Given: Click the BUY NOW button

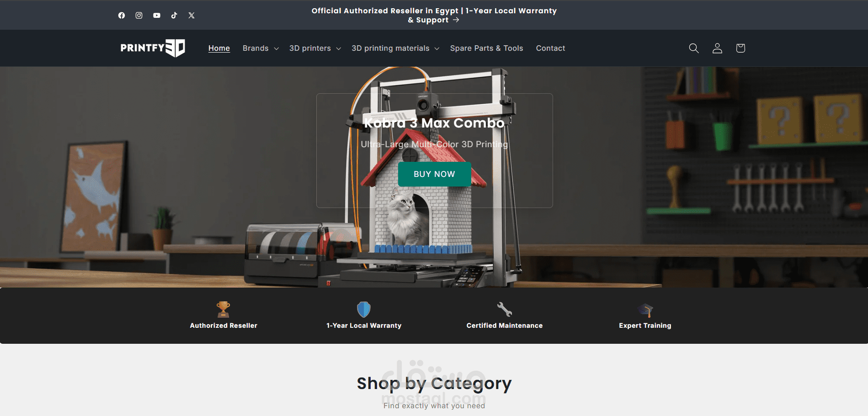Looking at the screenshot, I should coord(434,174).
